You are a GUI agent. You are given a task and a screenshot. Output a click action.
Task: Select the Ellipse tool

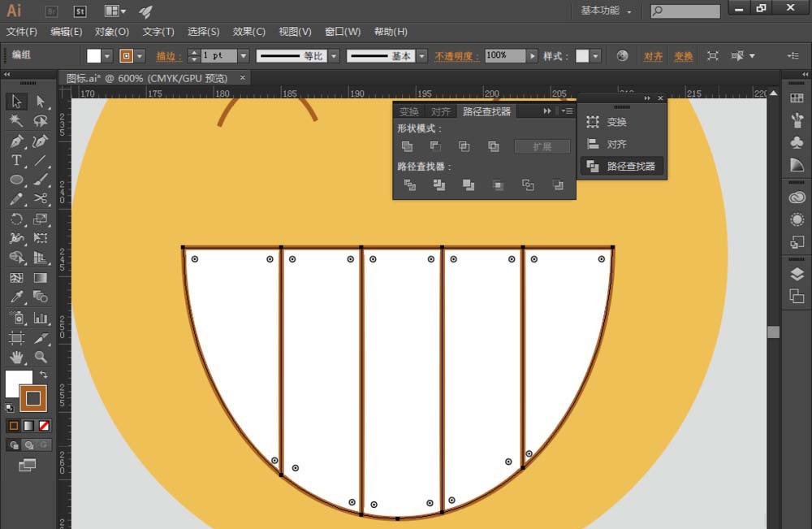coord(16,180)
